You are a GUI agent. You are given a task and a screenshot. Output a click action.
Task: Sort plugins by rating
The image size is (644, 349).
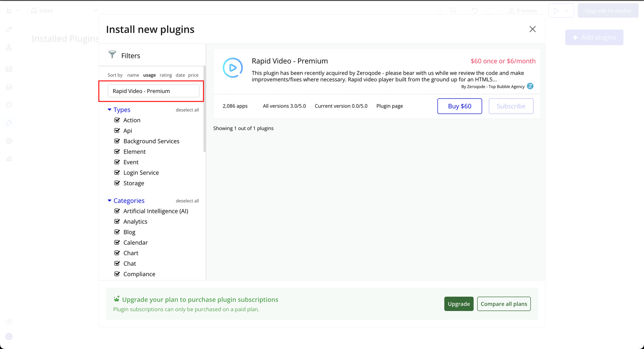[x=166, y=75]
